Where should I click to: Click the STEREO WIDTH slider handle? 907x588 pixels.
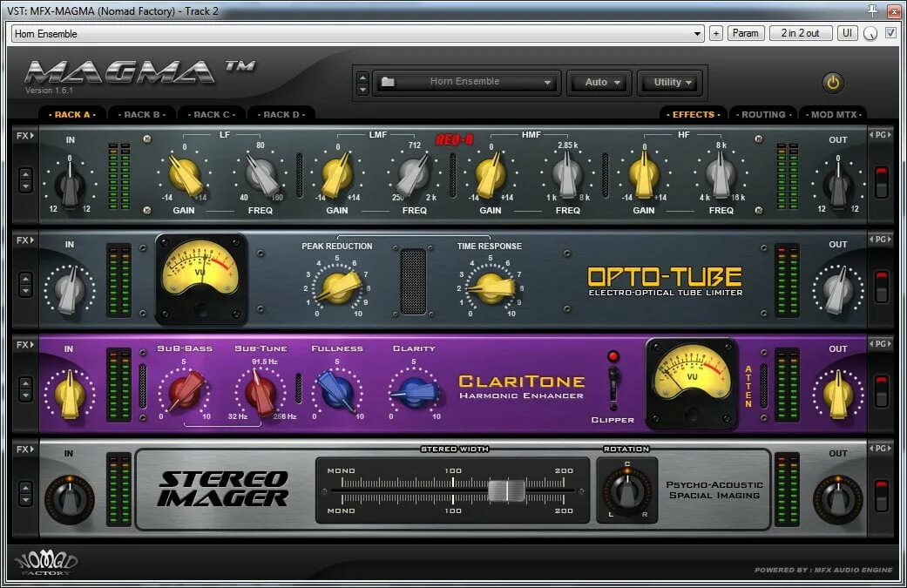[x=507, y=490]
